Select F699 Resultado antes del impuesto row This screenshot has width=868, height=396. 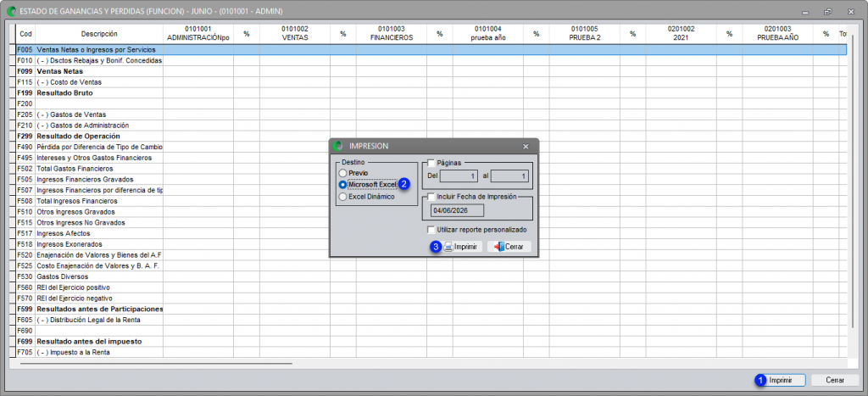(x=431, y=341)
